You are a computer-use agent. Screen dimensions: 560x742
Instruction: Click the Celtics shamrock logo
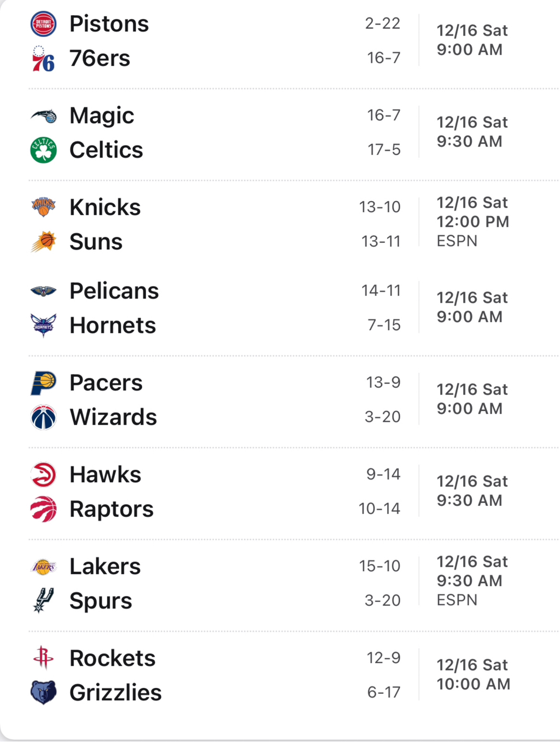click(43, 150)
